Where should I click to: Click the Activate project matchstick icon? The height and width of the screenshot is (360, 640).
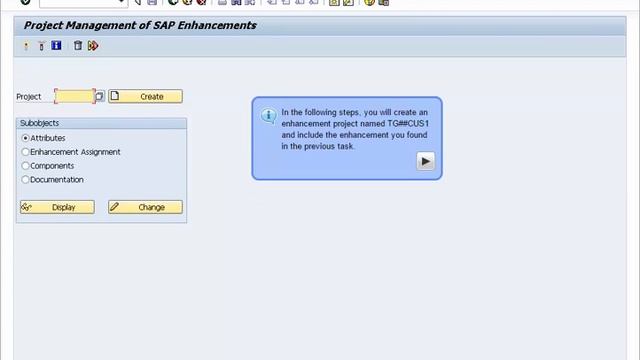(26, 46)
